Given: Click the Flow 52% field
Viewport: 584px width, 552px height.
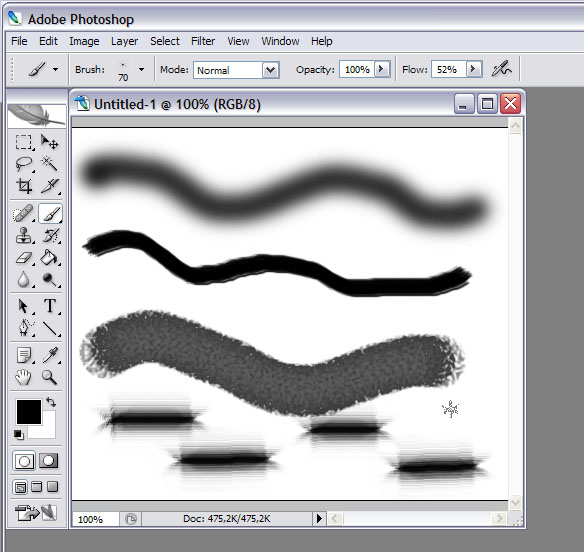Looking at the screenshot, I should (x=448, y=70).
